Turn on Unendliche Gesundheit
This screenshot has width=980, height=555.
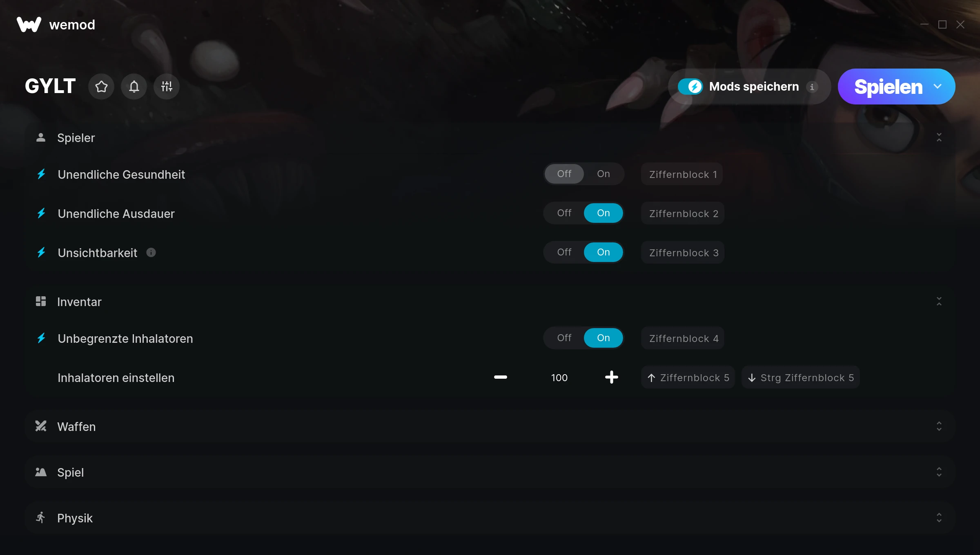604,174
